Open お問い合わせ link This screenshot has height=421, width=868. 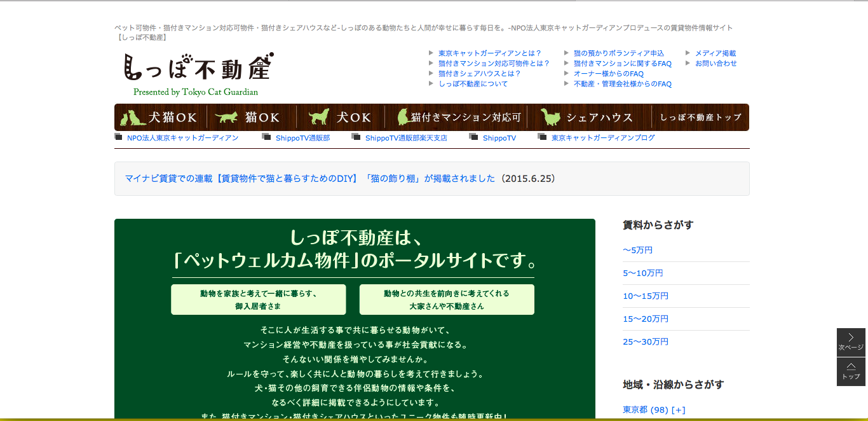pyautogui.click(x=716, y=64)
